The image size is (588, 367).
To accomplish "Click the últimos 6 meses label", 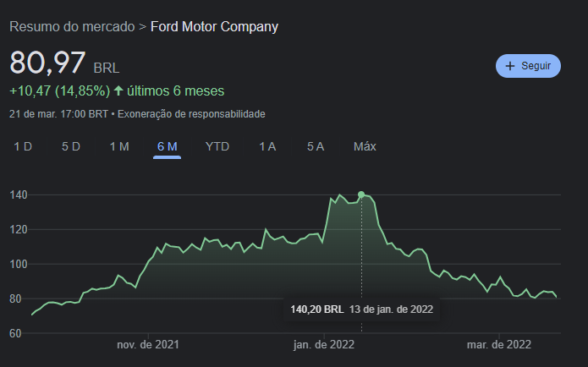I will 175,91.
